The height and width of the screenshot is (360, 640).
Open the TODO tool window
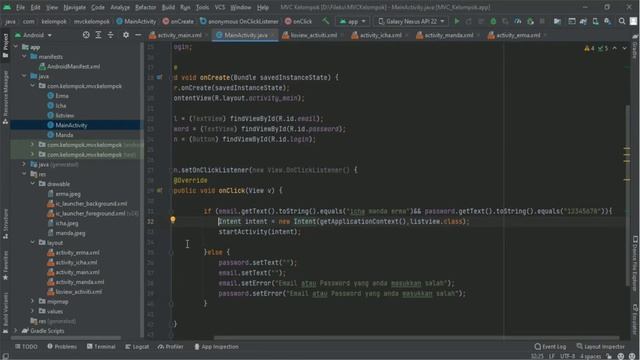[26, 347]
